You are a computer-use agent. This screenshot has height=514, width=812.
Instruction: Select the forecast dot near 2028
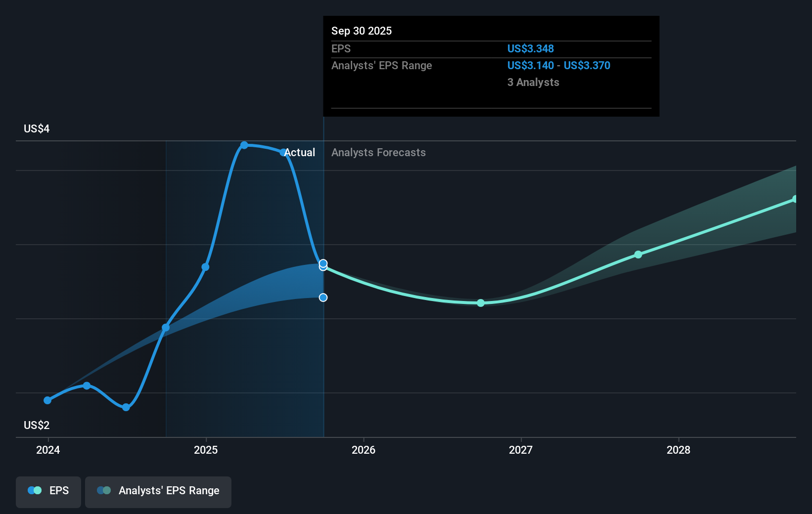638,254
